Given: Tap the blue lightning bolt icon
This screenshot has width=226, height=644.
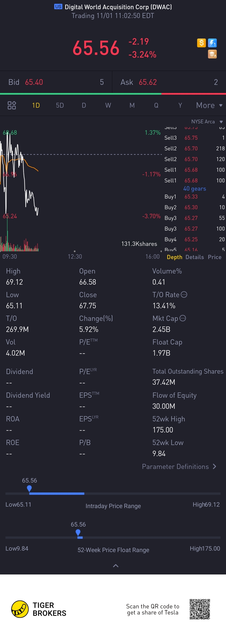Looking at the screenshot, I should click(x=212, y=43).
